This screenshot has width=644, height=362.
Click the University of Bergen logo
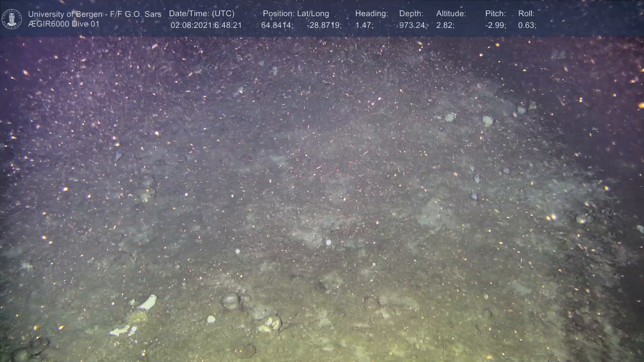(x=12, y=19)
